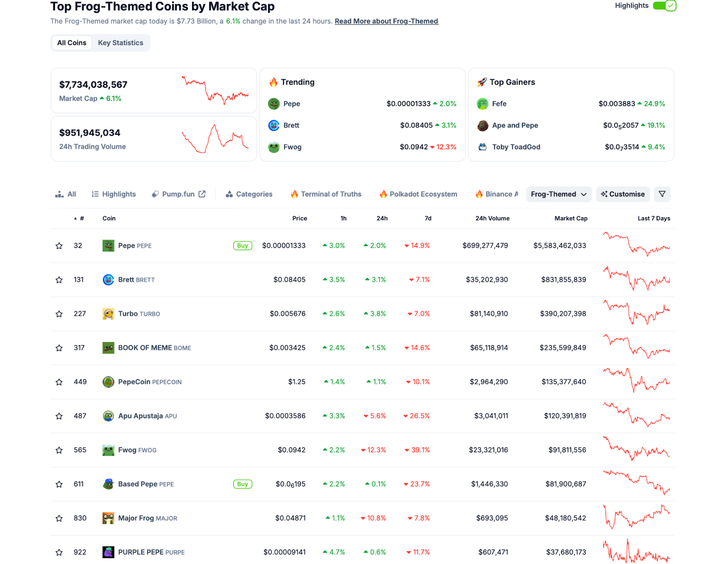Screen dimensions: 728x564
Task: Click the Categories shapes icon
Action: pyautogui.click(x=229, y=194)
